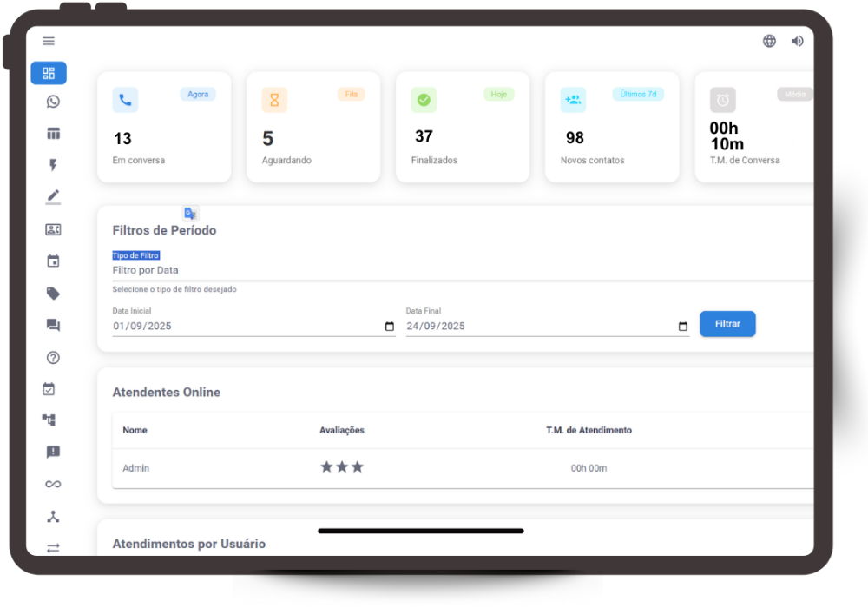The height and width of the screenshot is (608, 868).
Task: Click the Data Inicial date field
Action: [243, 327]
